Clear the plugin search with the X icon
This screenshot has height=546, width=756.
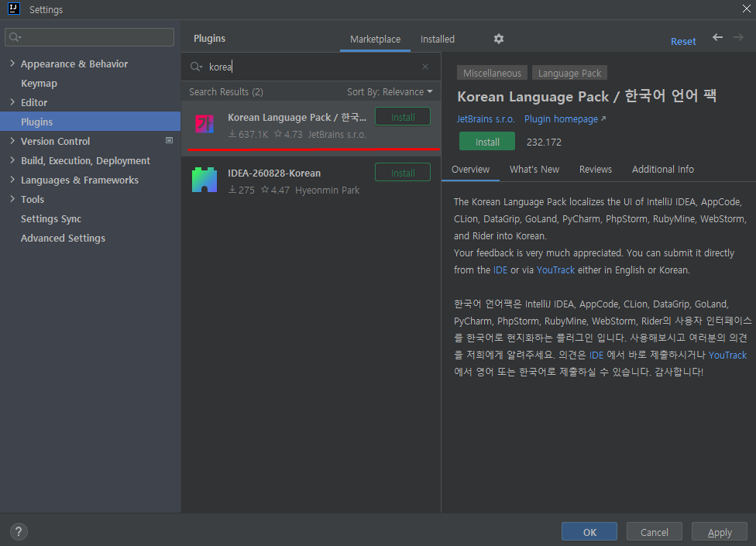coord(424,67)
